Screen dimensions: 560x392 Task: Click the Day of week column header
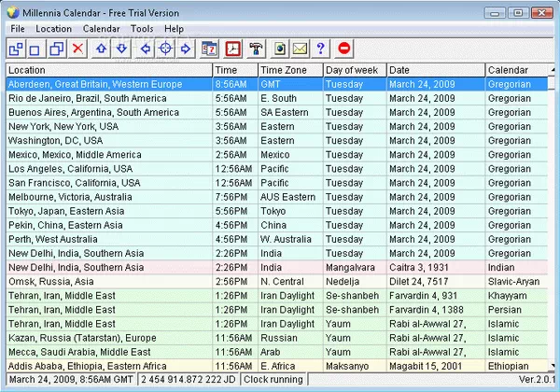pos(354,70)
